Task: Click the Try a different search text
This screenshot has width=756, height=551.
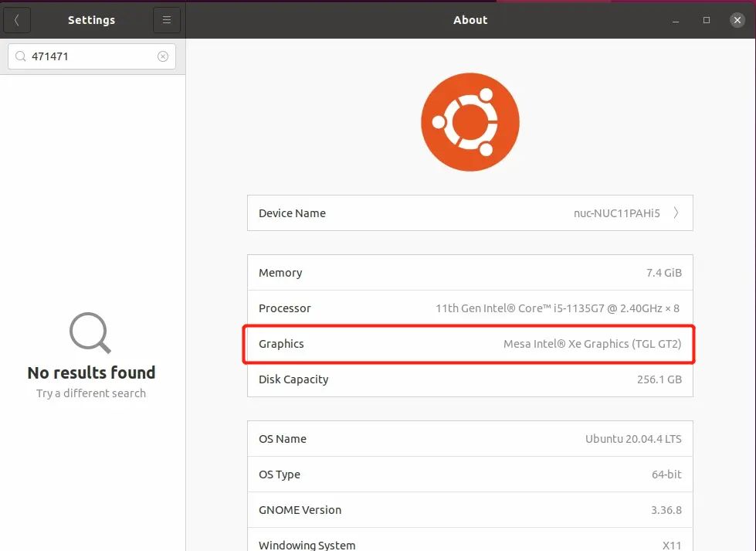Action: click(90, 393)
